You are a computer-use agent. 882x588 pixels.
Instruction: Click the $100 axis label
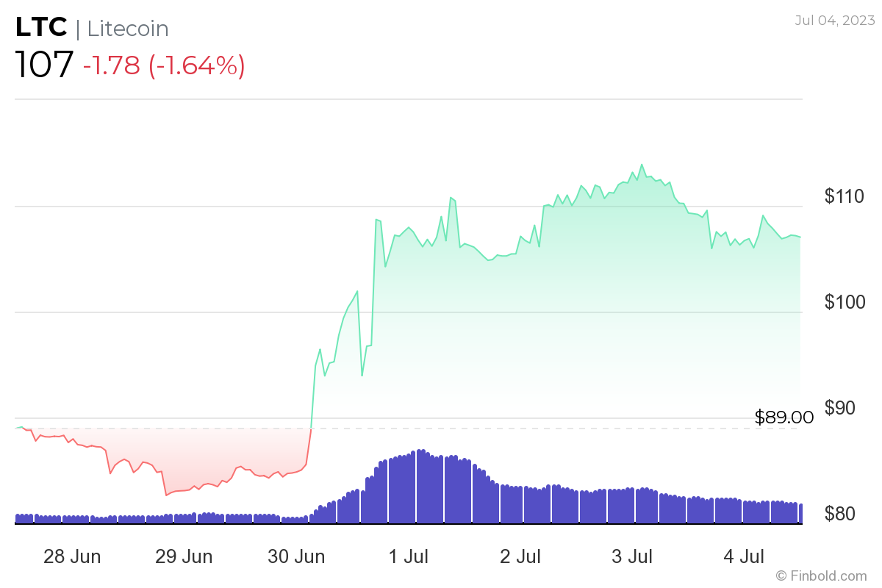tap(845, 302)
